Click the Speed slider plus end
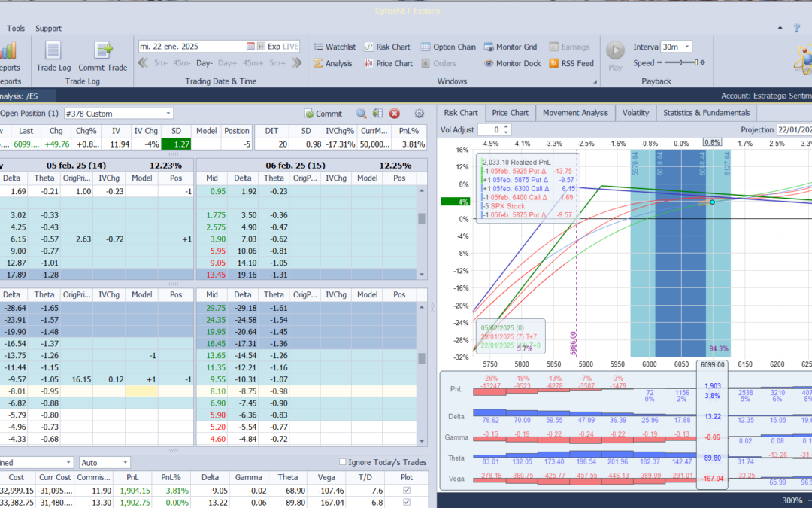Screen dimensions: 812x508 click(703, 62)
